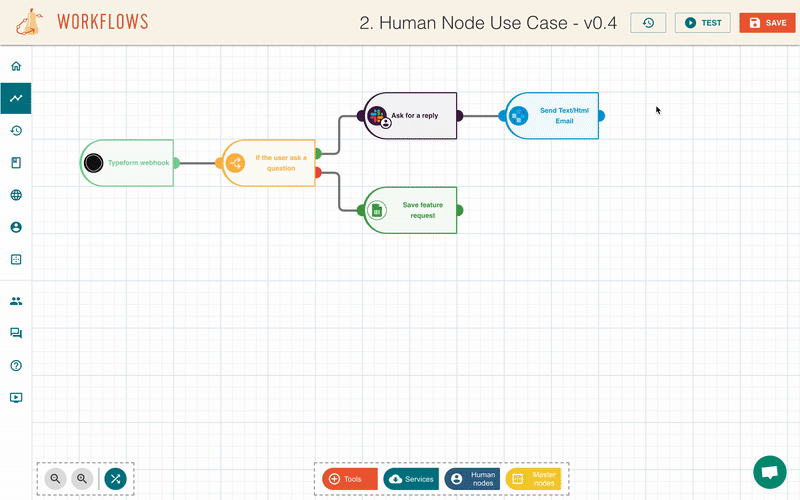Click the WORKFLOWS header text
This screenshot has width=800, height=500.
pos(103,22)
